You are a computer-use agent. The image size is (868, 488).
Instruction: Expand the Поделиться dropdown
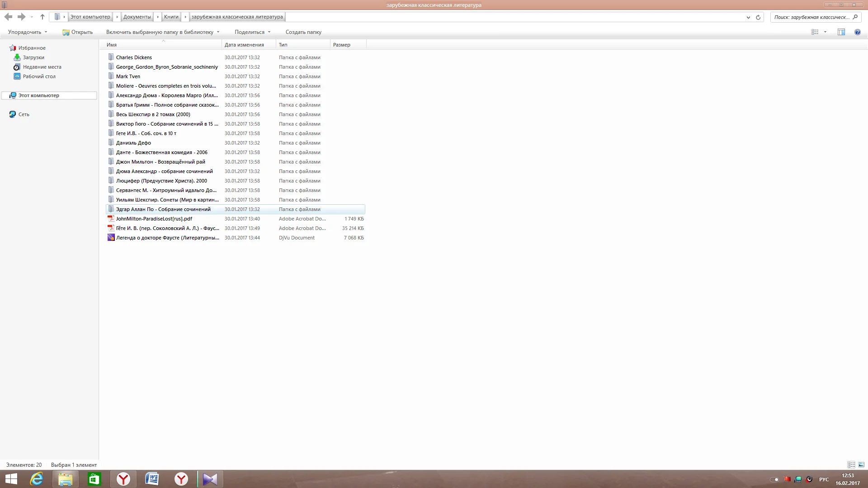point(251,32)
